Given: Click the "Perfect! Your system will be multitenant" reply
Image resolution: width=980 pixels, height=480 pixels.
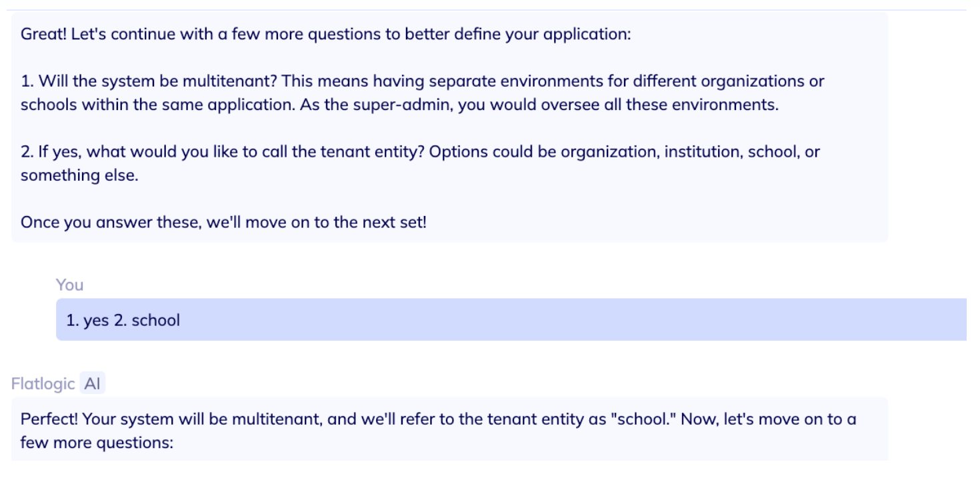Looking at the screenshot, I should (x=438, y=419).
